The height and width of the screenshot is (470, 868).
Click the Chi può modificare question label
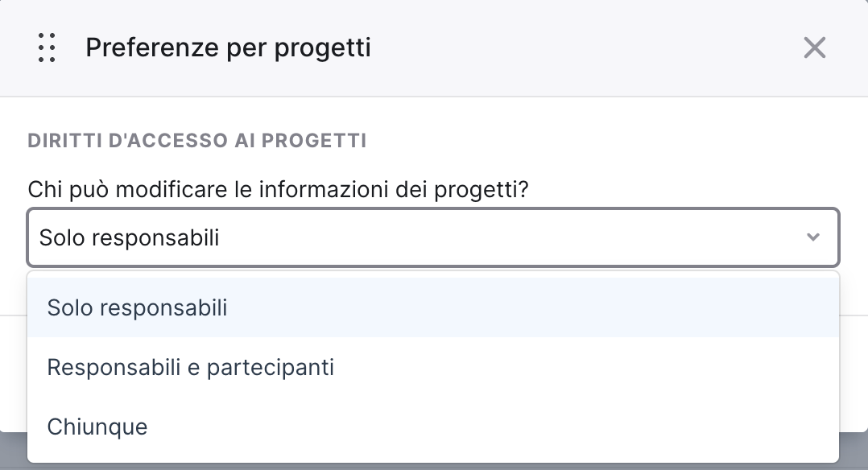278,189
